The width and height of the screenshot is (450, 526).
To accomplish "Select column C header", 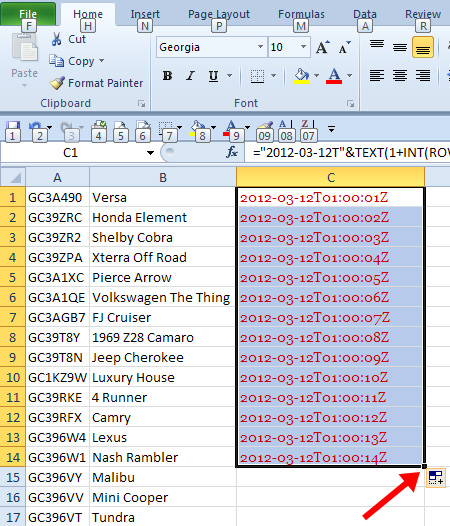I will click(331, 177).
